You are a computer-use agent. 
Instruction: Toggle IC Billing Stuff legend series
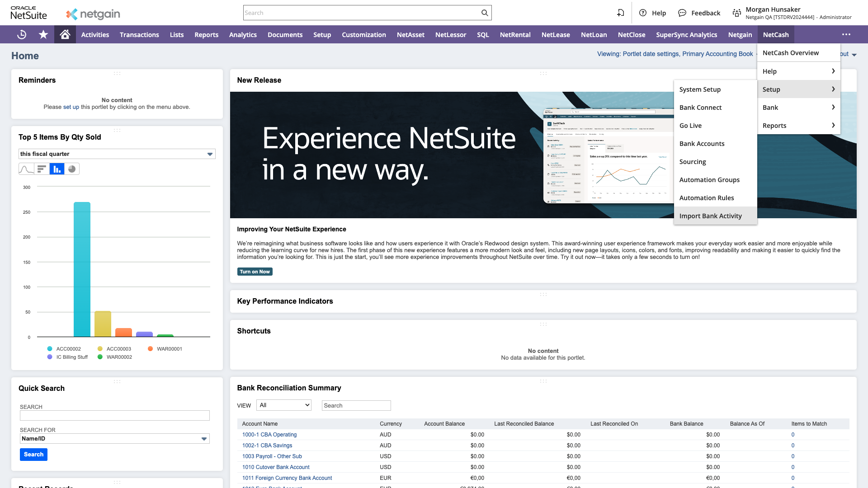click(67, 357)
